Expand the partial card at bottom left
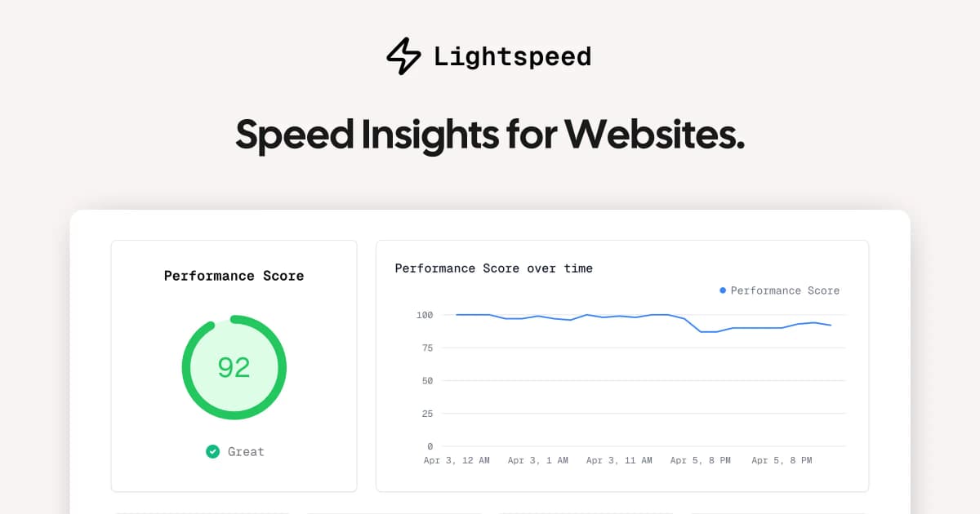 pos(203,512)
